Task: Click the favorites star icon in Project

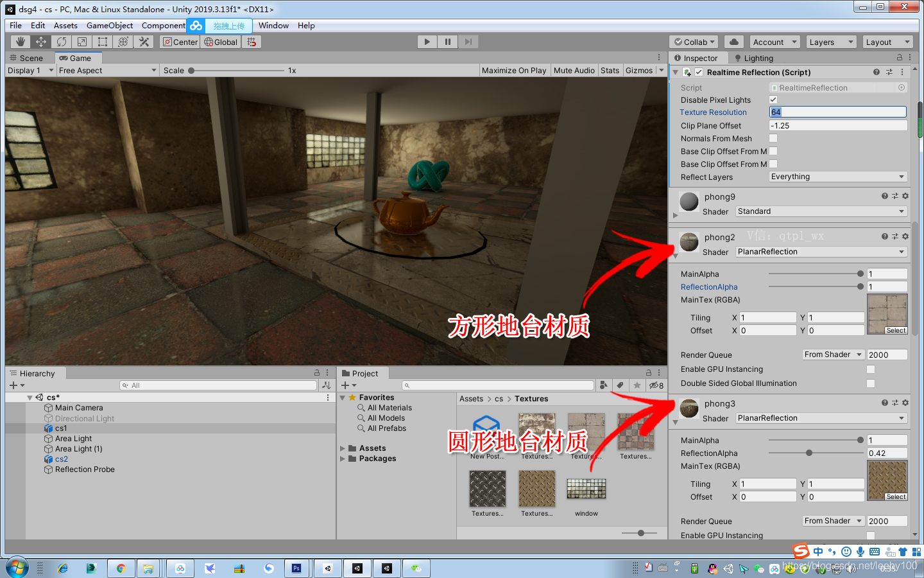Action: click(637, 385)
